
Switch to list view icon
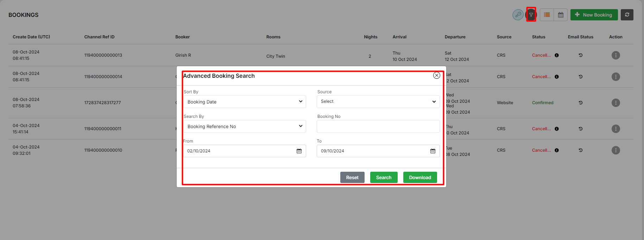click(547, 15)
